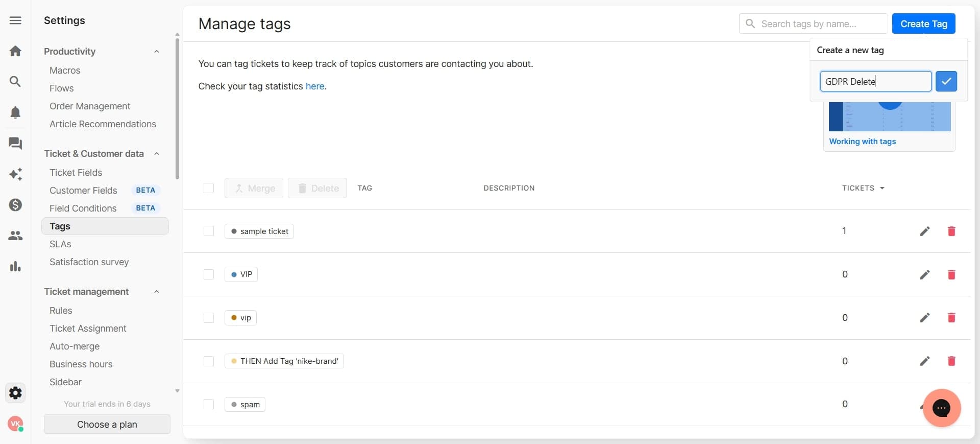Image resolution: width=980 pixels, height=444 pixels.
Task: Open Sidebar settings
Action: [65, 382]
